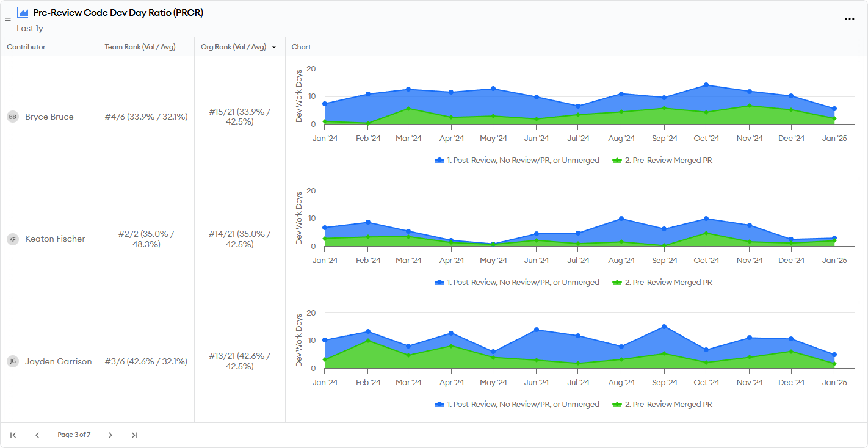
Task: Toggle Pre-Review Merged PR in Jayden Garrison's legend
Action: click(x=662, y=405)
